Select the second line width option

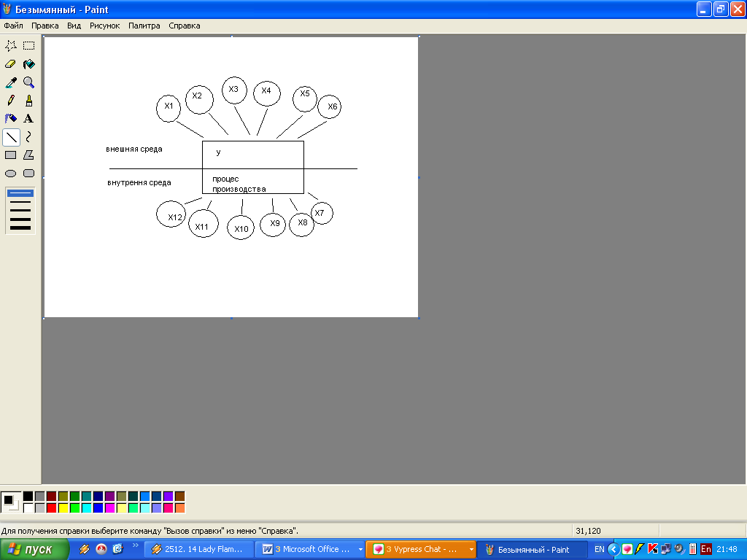(x=20, y=202)
